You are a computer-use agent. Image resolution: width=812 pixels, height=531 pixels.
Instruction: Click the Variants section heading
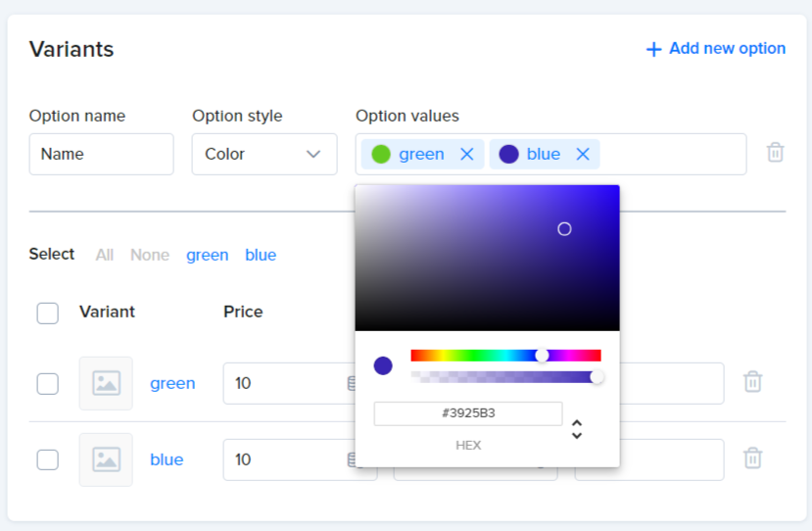(x=72, y=49)
